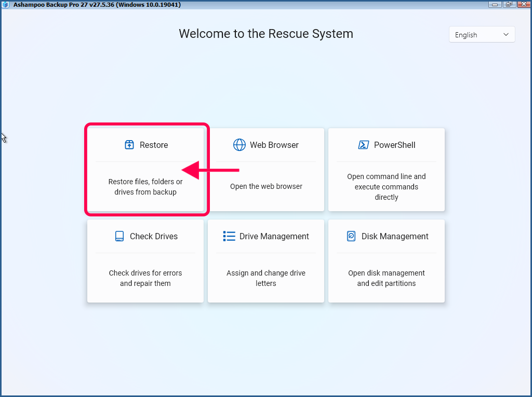Open the Restore title label
This screenshot has height=397, width=532.
[x=154, y=145]
